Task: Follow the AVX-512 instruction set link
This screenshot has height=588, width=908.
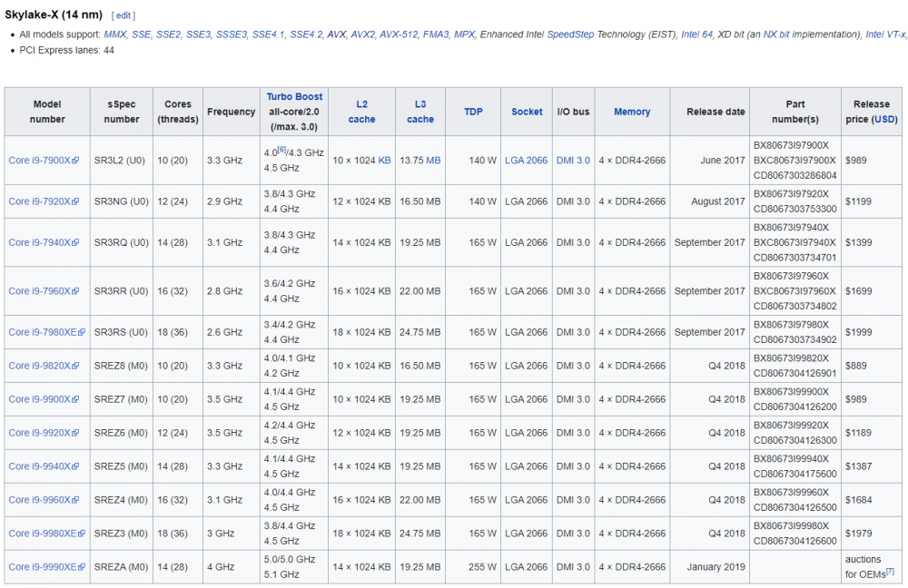Action: [x=399, y=34]
